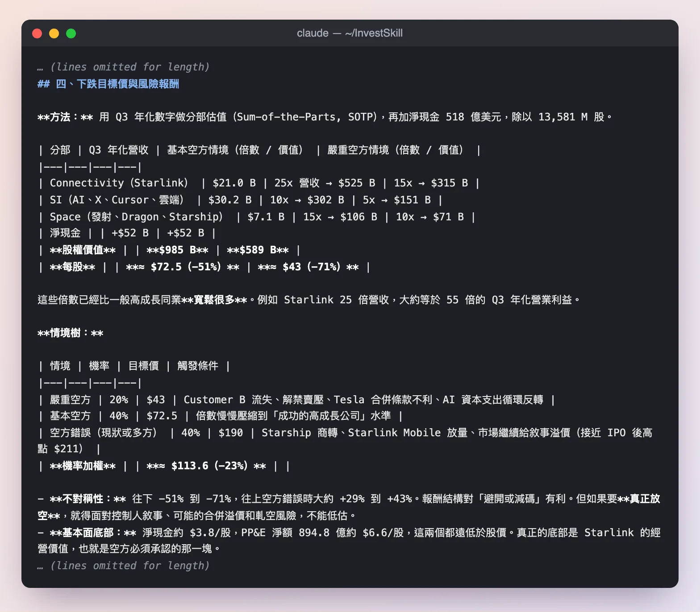Click the heading '## 四、下跌目標價與風險報酬'
This screenshot has width=700, height=612.
pos(108,84)
